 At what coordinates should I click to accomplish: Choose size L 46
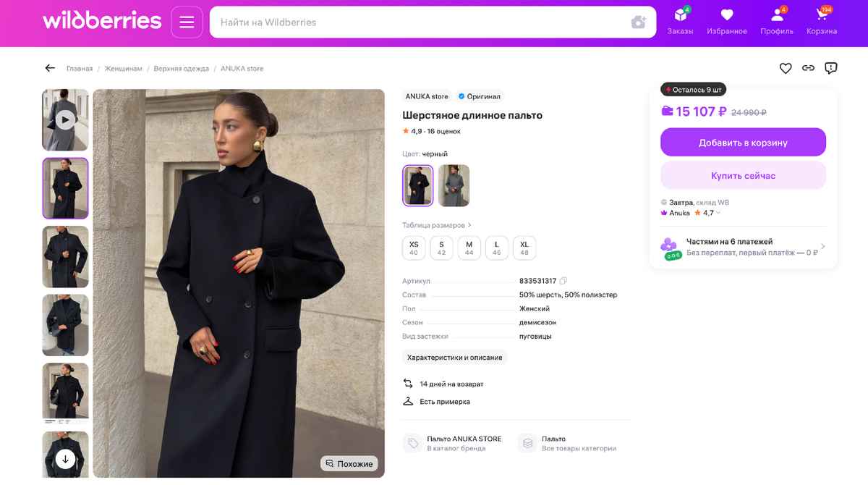click(x=496, y=248)
